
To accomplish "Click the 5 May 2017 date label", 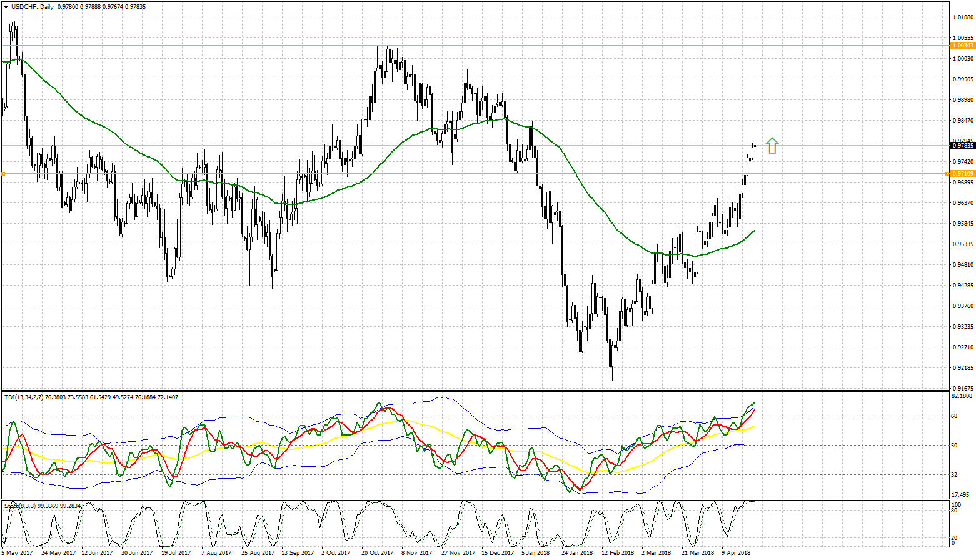I will [x=18, y=553].
